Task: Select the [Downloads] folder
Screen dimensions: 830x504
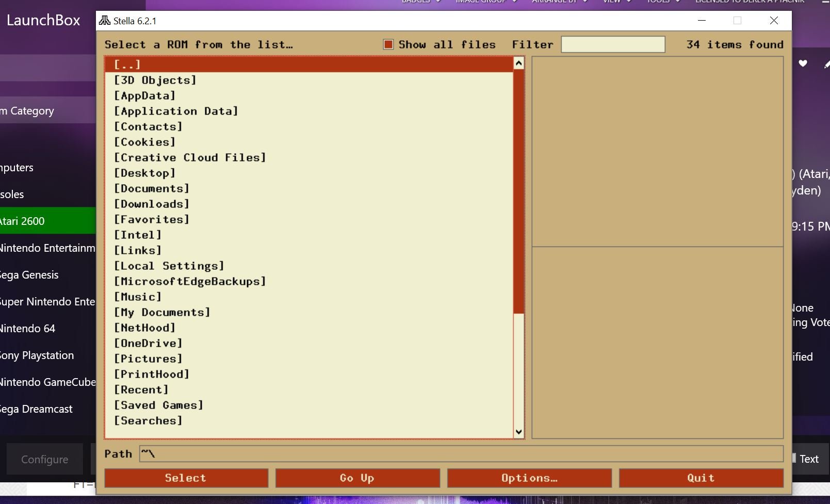Action: pyautogui.click(x=309, y=204)
